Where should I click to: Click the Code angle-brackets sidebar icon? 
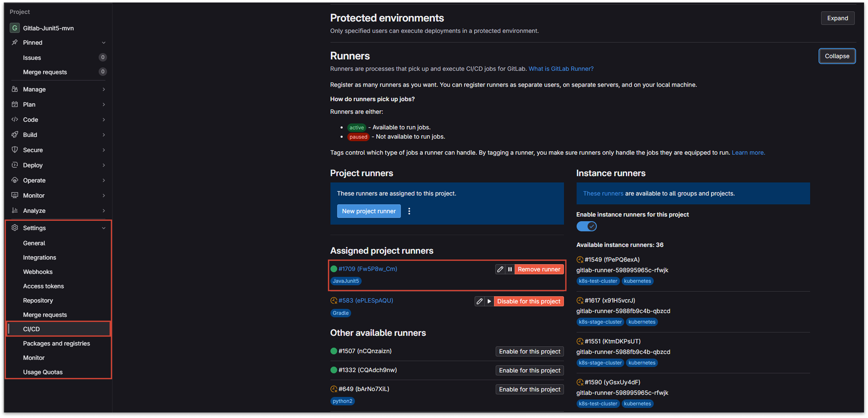point(15,119)
